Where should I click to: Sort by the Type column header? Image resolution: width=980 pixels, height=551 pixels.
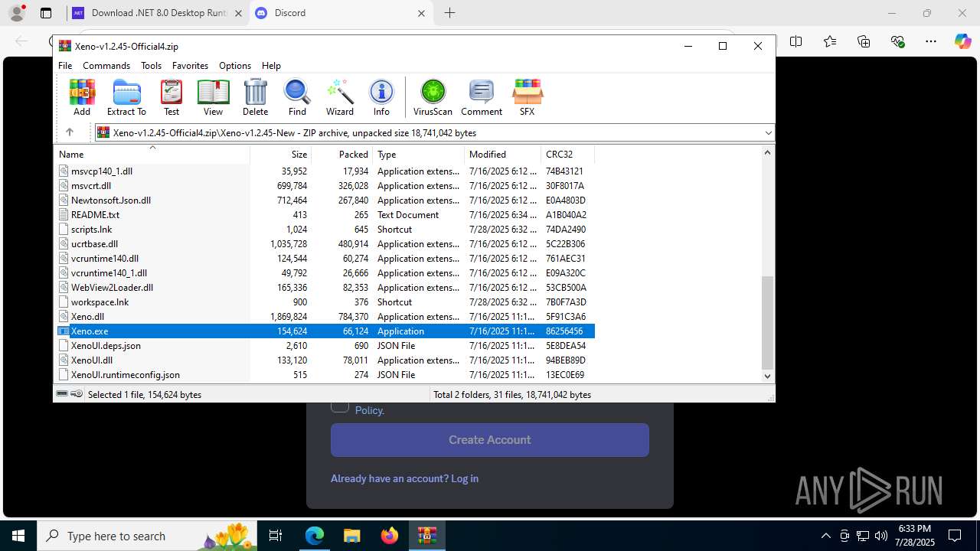pyautogui.click(x=418, y=155)
